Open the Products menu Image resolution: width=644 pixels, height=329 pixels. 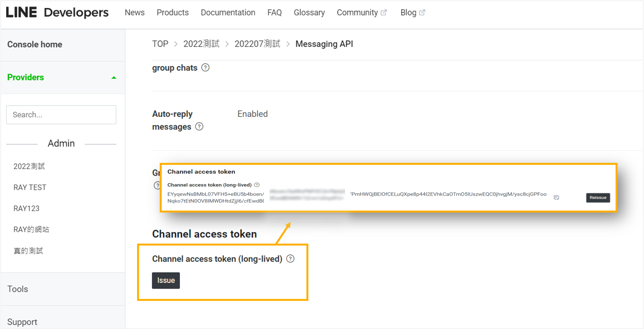click(172, 13)
